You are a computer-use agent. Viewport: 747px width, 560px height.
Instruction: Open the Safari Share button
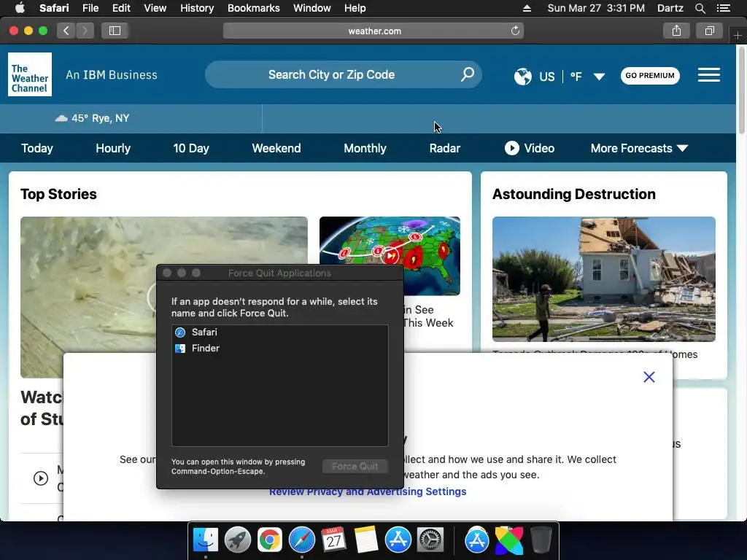click(x=676, y=31)
